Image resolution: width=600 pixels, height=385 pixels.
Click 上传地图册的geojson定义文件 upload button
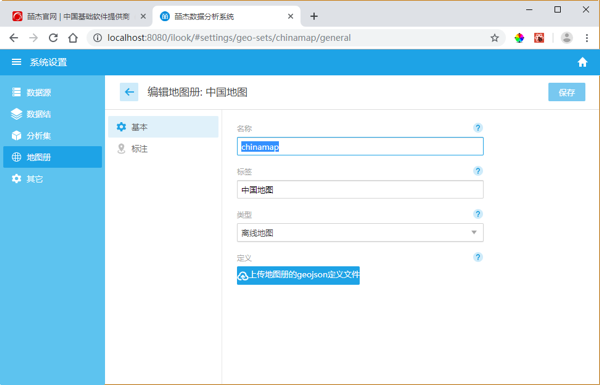coord(298,275)
